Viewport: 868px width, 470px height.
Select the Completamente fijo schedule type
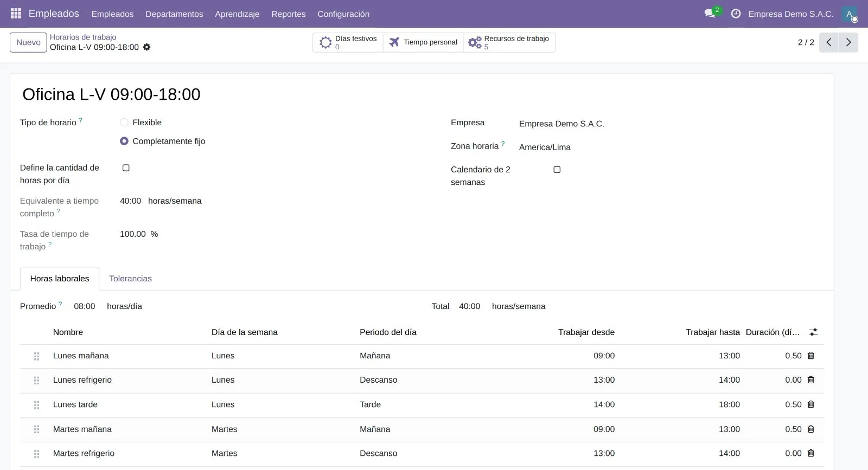[x=124, y=141]
